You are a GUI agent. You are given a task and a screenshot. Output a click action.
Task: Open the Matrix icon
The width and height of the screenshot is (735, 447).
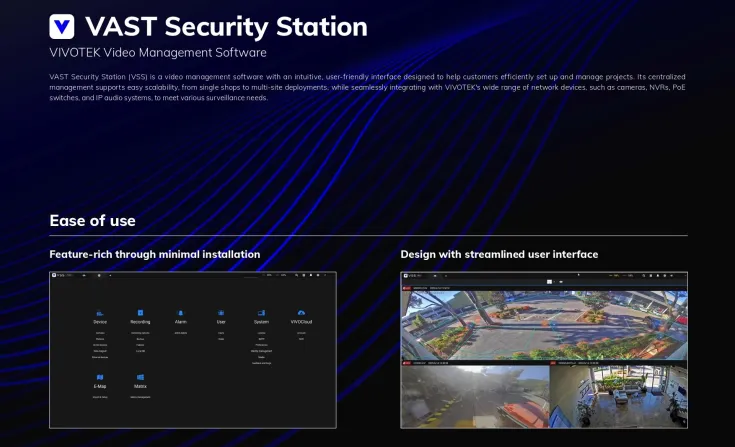click(x=140, y=377)
